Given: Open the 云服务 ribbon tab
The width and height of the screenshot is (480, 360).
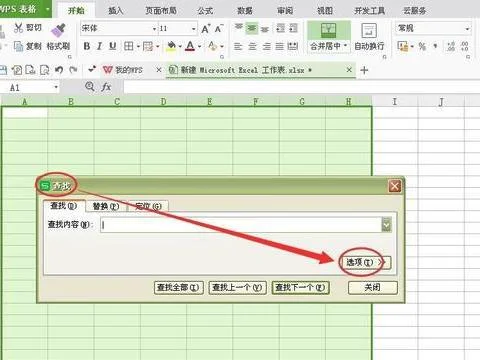Looking at the screenshot, I should coord(415,11).
